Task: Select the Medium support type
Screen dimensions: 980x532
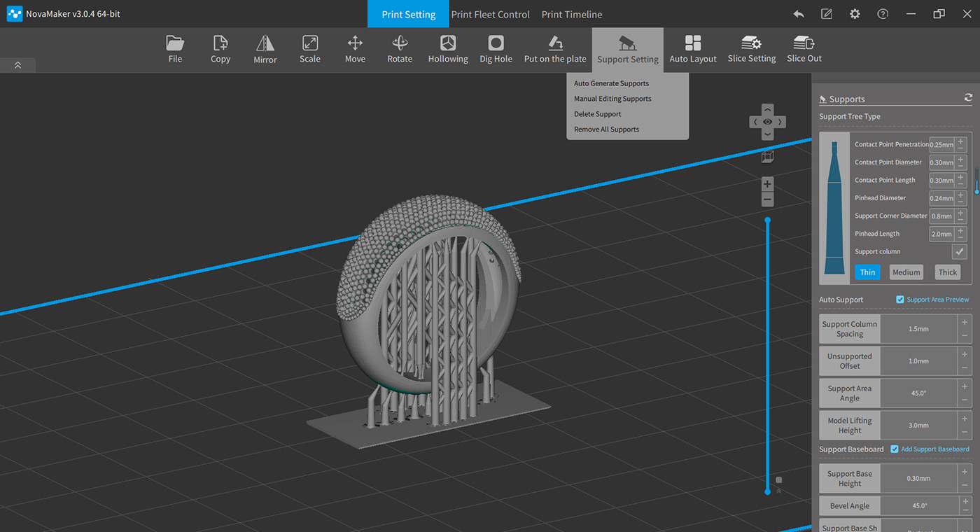Action: coord(906,272)
